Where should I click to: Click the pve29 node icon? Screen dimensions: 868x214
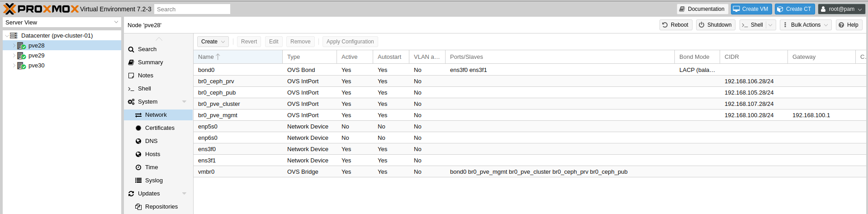point(21,56)
